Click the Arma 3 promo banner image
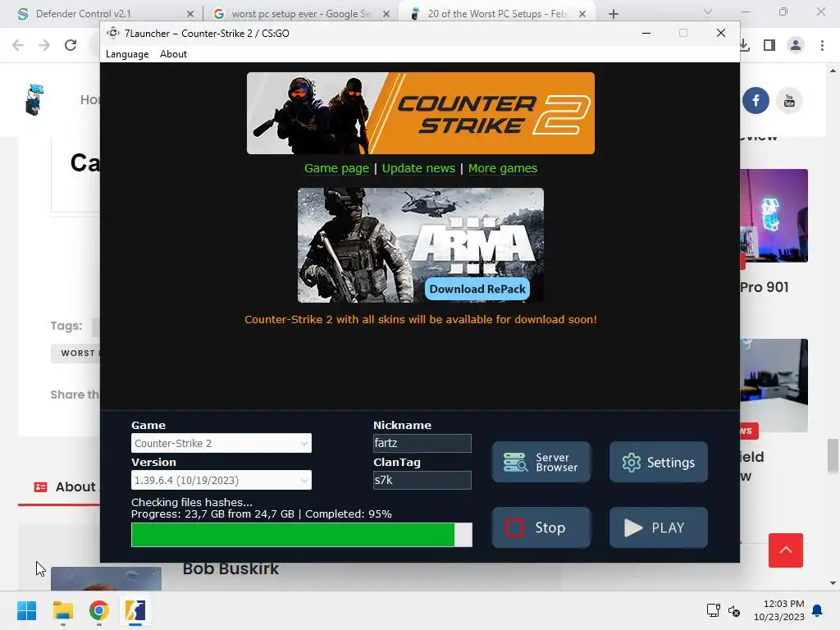The image size is (840, 630). click(421, 245)
